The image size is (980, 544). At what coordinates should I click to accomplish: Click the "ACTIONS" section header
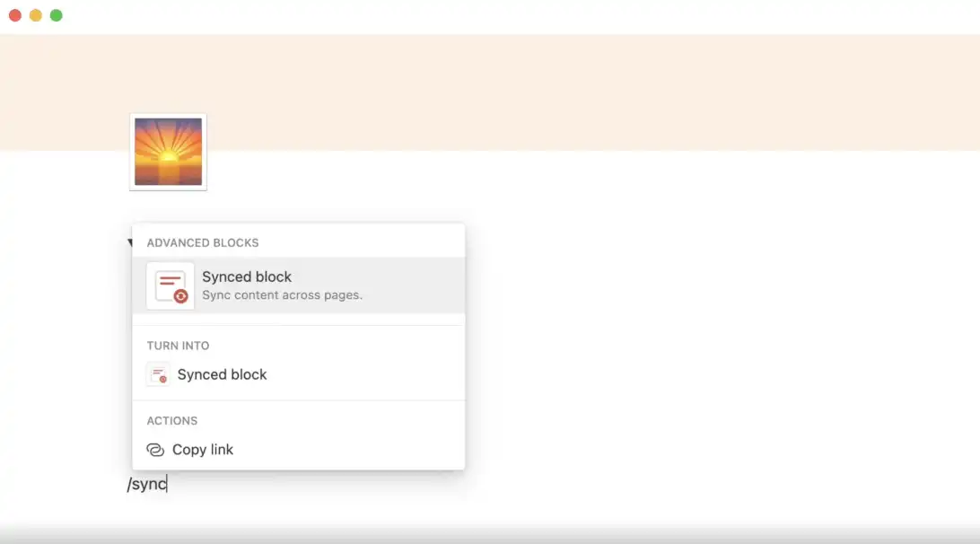[172, 421]
